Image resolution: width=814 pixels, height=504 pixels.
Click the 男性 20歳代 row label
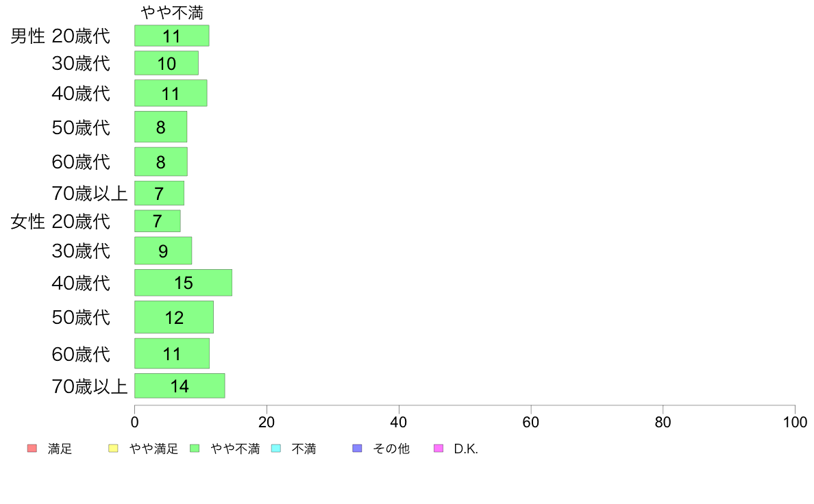(60, 36)
